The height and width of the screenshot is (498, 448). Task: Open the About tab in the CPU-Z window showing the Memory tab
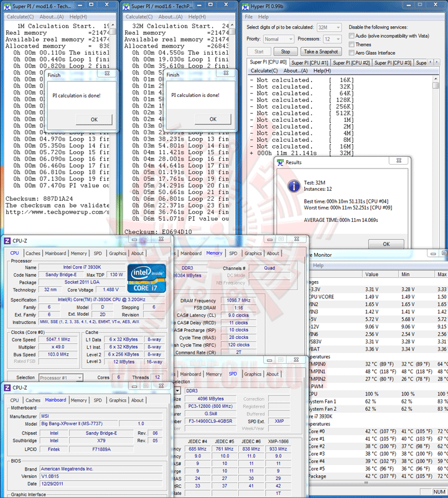point(273,254)
